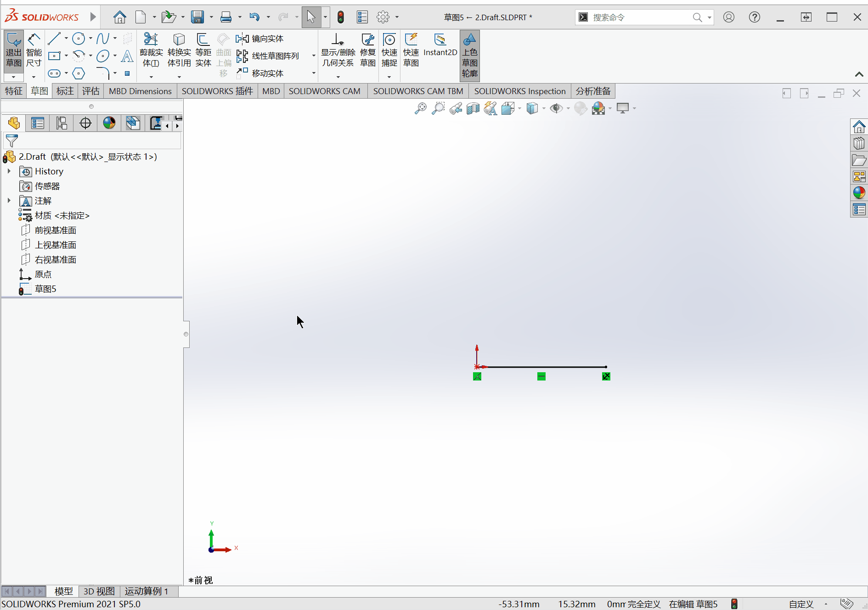Expand the 注解 (Annotations) node
Screen dimensions: 868x610
pos(9,201)
